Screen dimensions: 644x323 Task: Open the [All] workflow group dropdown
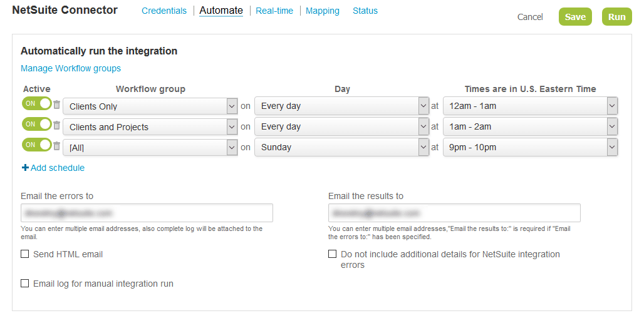(150, 147)
